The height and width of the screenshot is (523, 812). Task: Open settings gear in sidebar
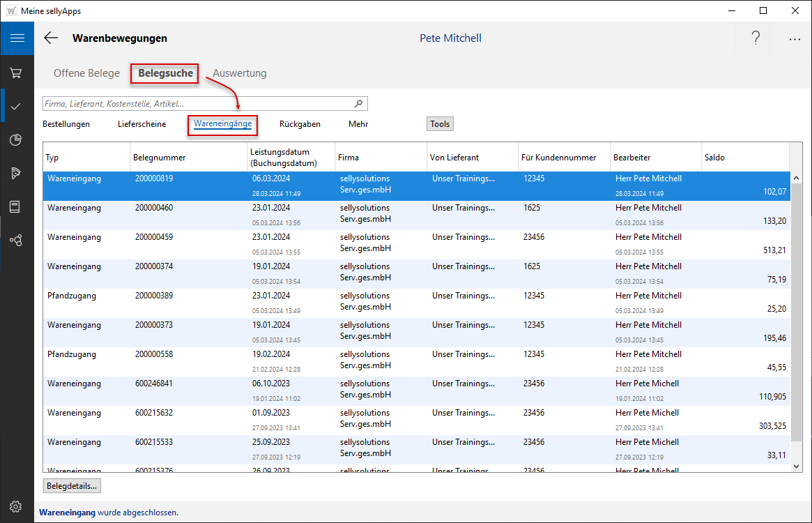click(x=16, y=506)
